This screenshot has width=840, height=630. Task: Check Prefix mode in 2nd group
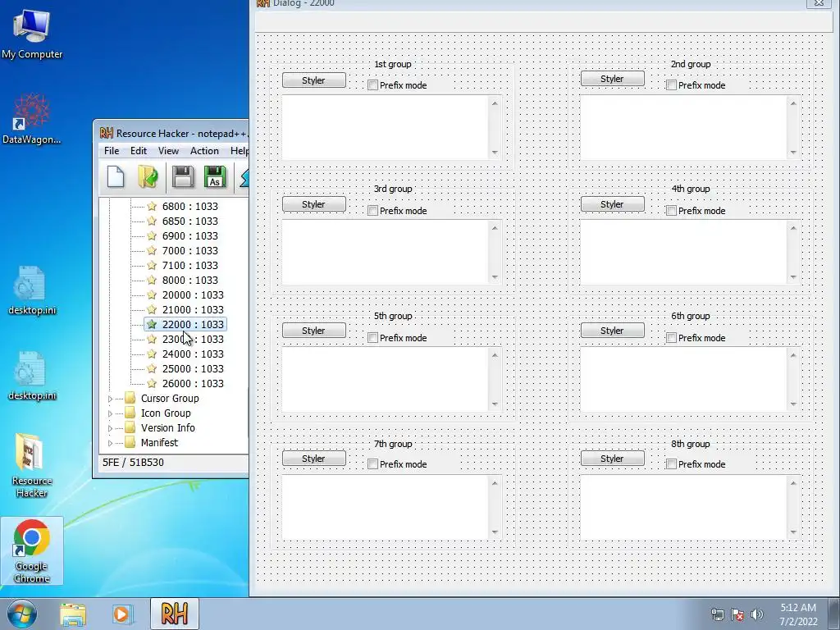[x=671, y=85]
